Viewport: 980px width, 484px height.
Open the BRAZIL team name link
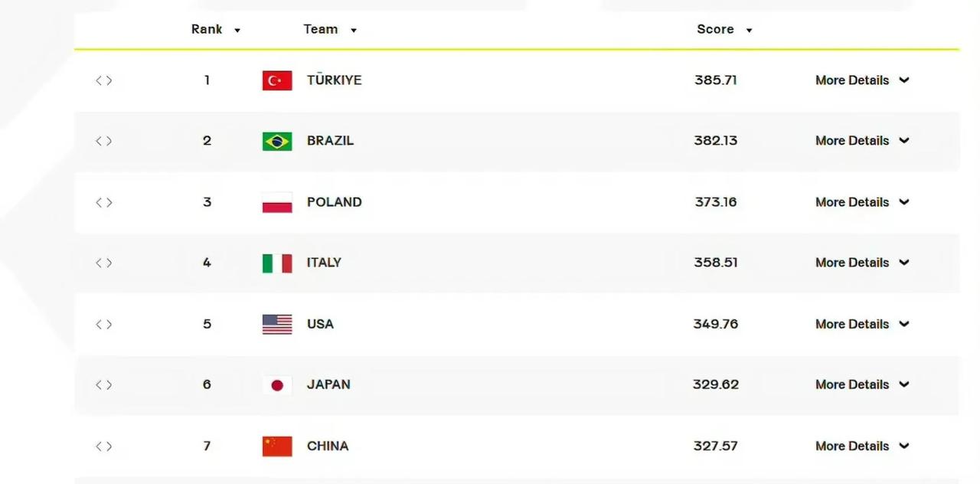click(x=330, y=141)
